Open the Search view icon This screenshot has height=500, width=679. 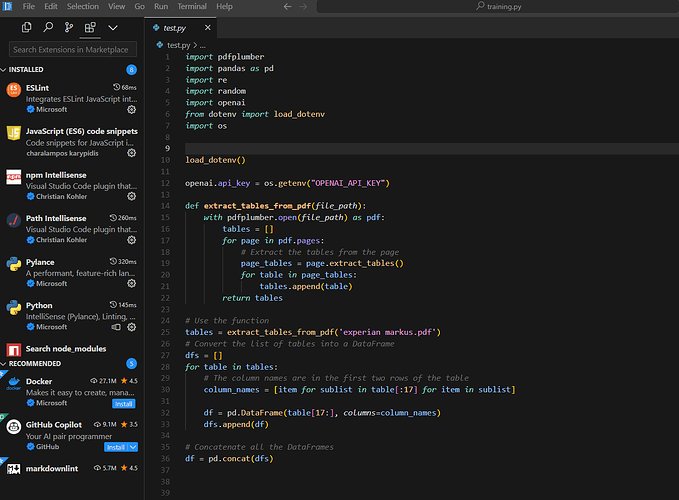48,28
